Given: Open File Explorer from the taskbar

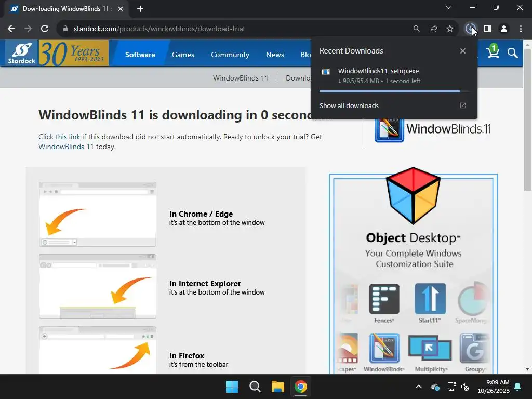Looking at the screenshot, I should point(277,387).
